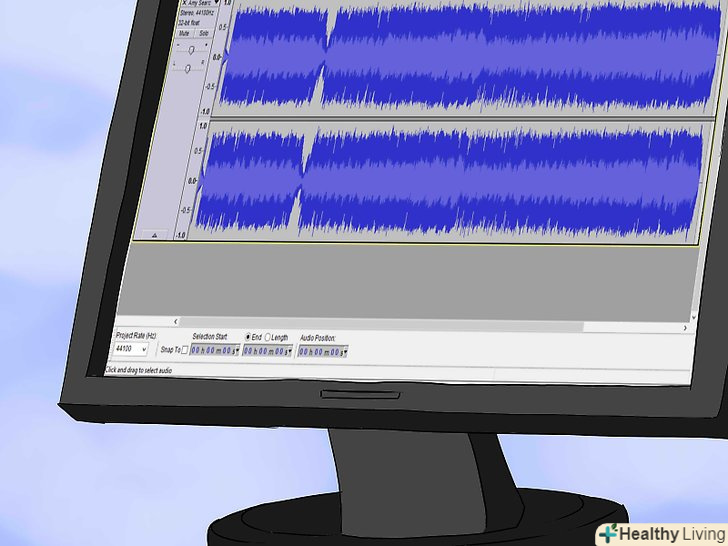Close the audio track with the X icon

click(184, 3)
